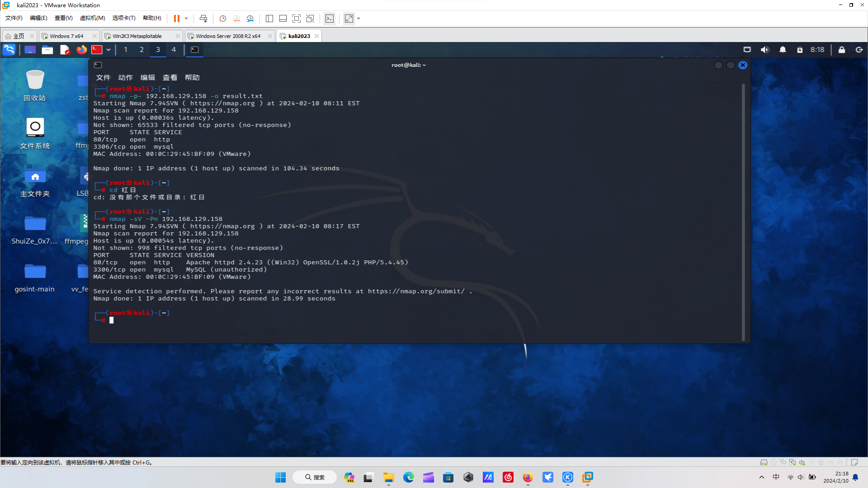Revert to previous snapshot icon
Screen dimensions: 868x488
[236, 19]
